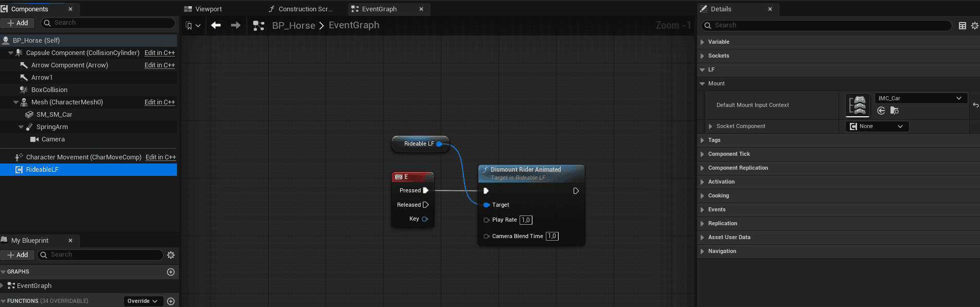This screenshot has width=980, height=307.
Task: Open Edit in C++ for Capsule Component
Action: click(x=159, y=53)
